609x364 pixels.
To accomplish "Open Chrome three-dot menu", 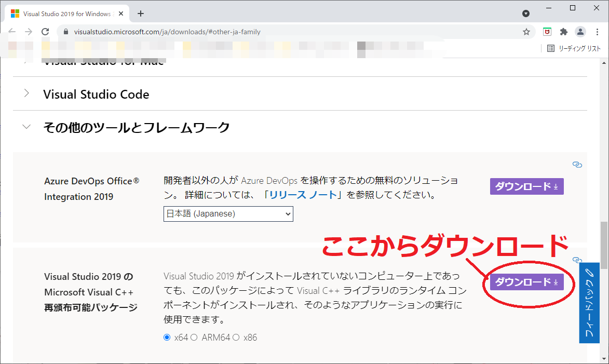I will point(598,32).
